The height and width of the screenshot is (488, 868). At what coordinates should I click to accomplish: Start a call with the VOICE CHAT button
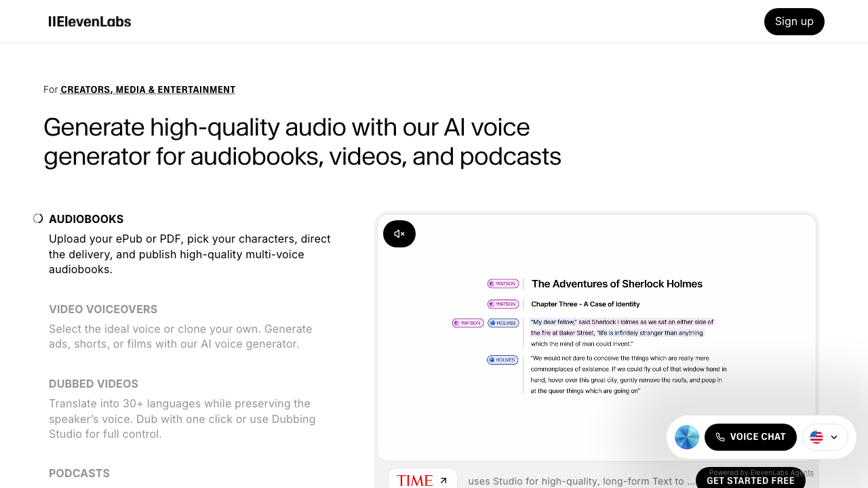tap(750, 437)
